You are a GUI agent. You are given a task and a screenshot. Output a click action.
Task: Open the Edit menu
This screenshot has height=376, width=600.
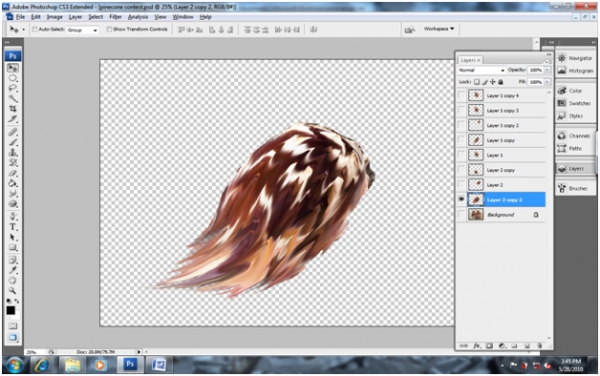coord(36,17)
